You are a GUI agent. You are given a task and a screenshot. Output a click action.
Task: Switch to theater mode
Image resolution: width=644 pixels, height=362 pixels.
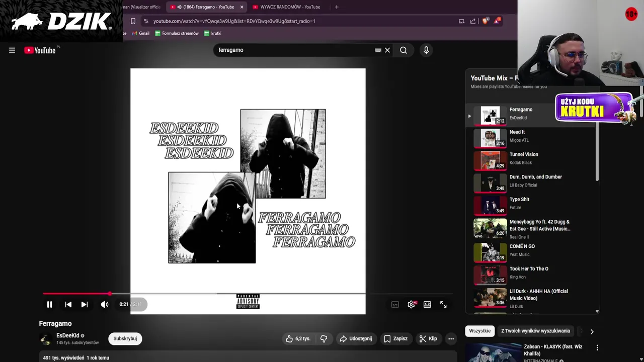[427, 304]
